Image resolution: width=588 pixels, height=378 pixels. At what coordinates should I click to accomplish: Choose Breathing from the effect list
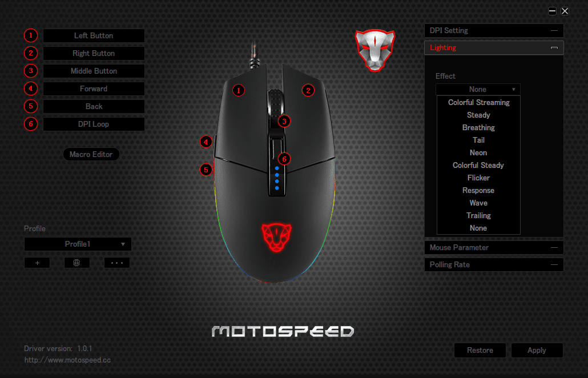pos(478,127)
